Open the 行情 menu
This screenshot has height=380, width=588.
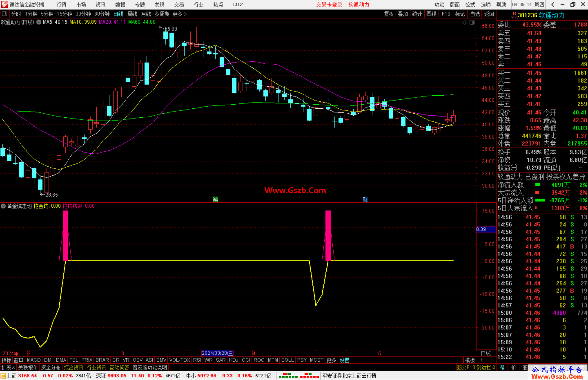[x=62, y=5]
